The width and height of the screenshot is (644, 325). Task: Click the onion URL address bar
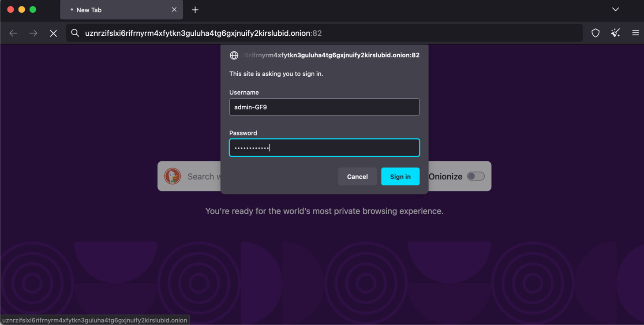(324, 33)
